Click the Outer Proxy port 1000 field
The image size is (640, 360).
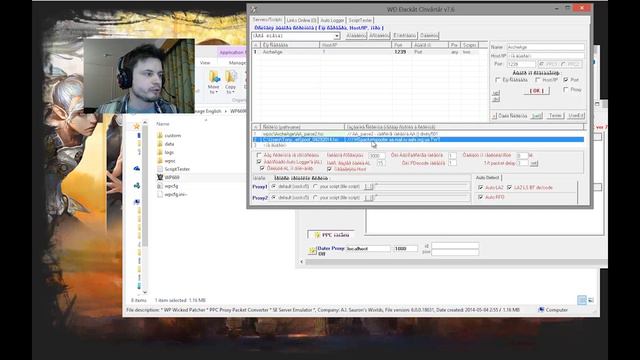tap(406, 249)
